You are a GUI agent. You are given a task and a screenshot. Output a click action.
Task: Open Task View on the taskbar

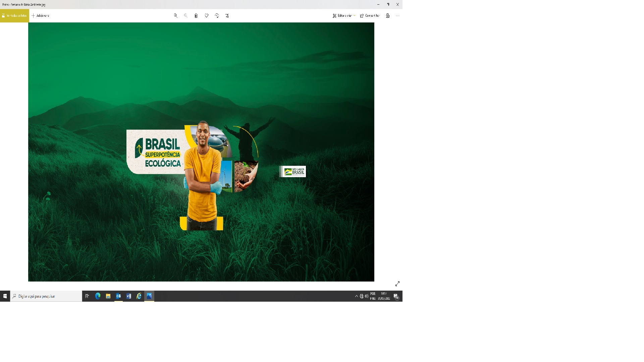point(87,296)
